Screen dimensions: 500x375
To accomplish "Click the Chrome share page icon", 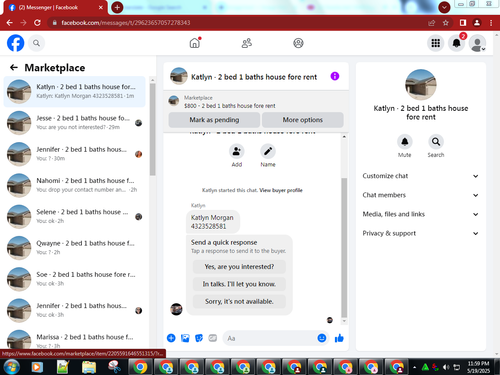I will click(x=432, y=23).
